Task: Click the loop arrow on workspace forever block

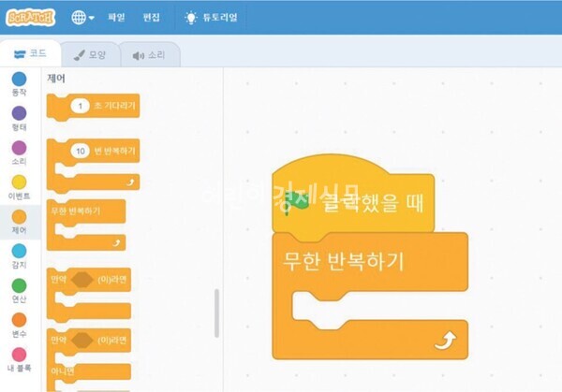Action: tap(445, 341)
